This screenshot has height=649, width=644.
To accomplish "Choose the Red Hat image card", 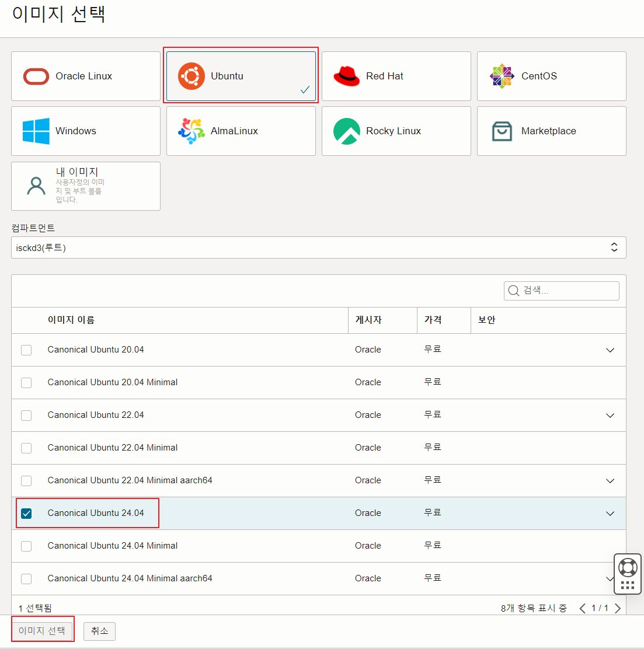I will [x=396, y=76].
